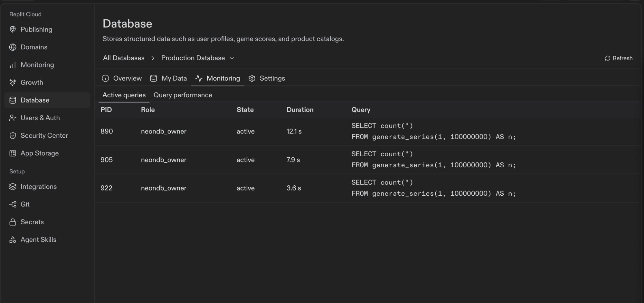Image resolution: width=644 pixels, height=303 pixels.
Task: Open Monitoring in the left sidebar
Action: (x=47, y=65)
